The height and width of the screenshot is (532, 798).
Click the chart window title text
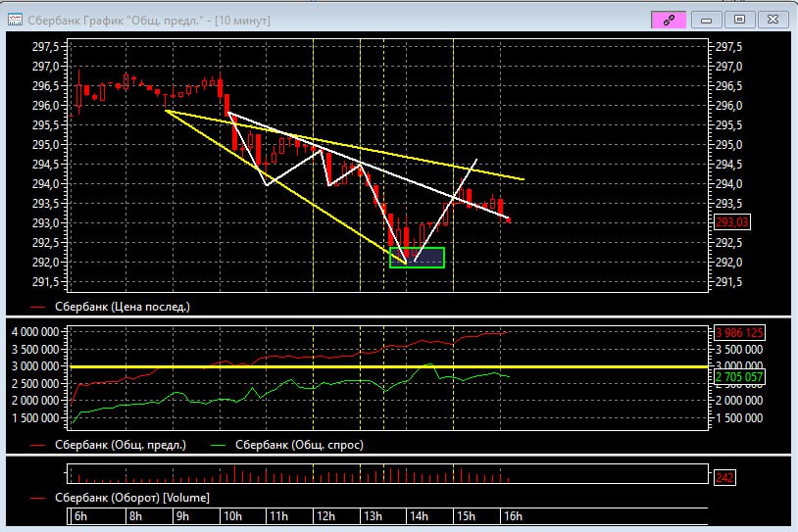147,20
